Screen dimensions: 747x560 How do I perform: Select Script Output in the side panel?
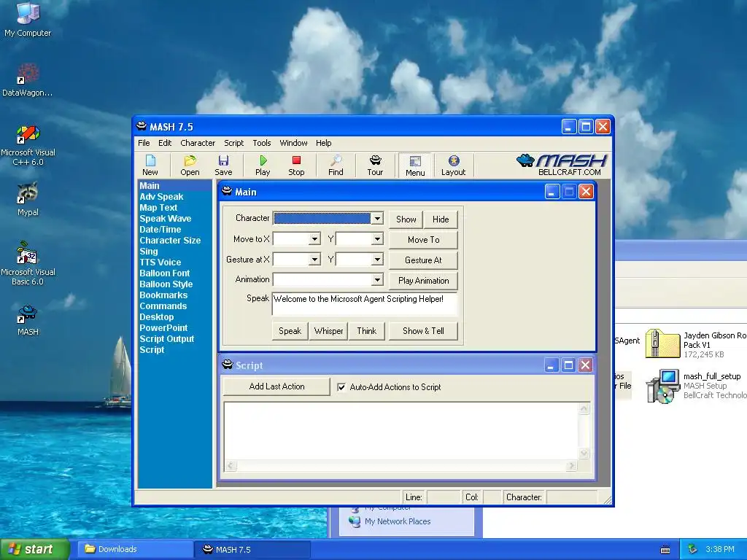(x=167, y=339)
